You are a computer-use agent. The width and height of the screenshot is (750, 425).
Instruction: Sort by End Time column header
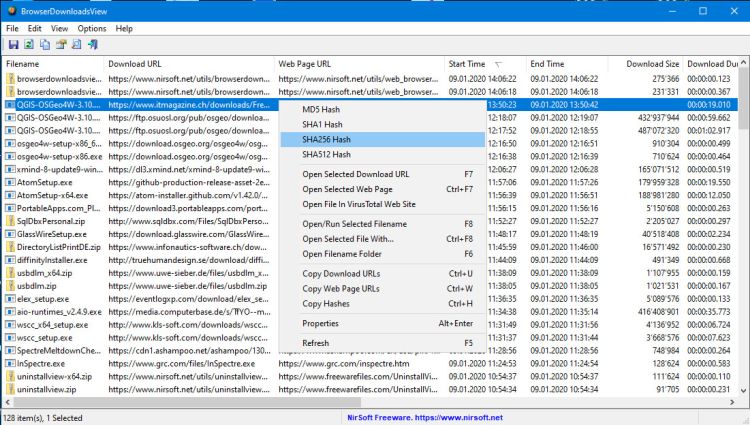pos(567,64)
